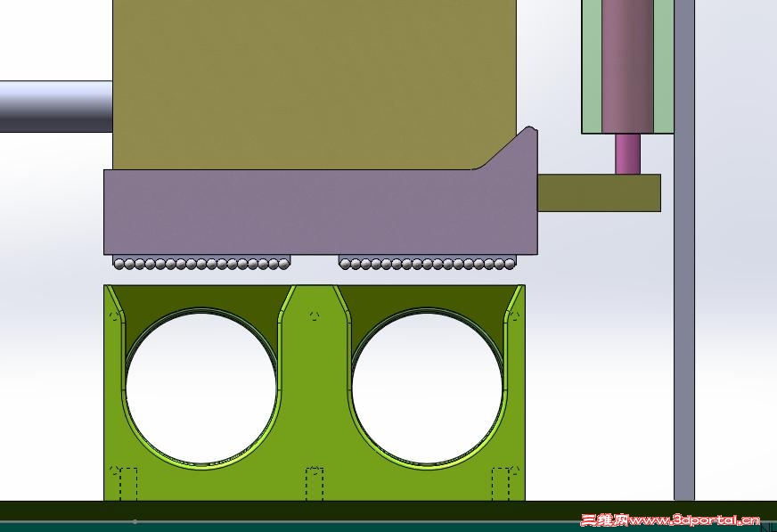Click the left row of ball bearings
This screenshot has height=532, width=777.
(201, 263)
